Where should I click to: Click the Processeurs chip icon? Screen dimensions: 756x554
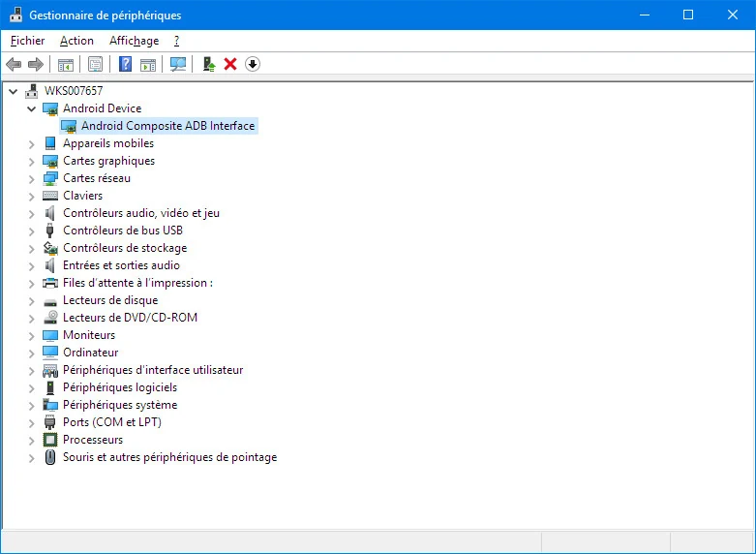(50, 440)
